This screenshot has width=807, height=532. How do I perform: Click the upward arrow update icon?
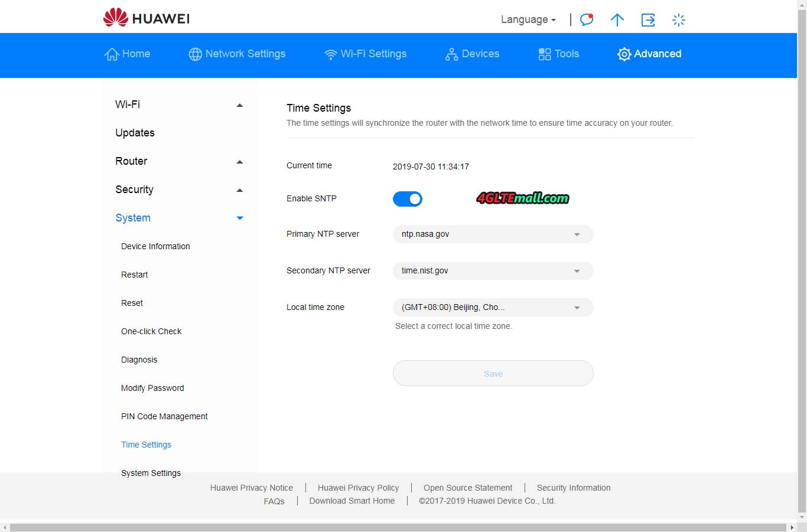(617, 19)
